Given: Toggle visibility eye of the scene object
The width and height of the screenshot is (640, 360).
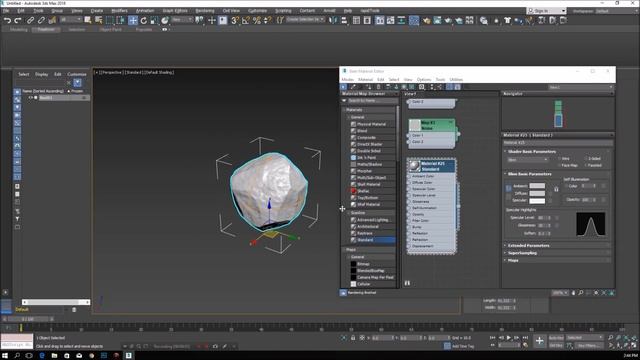Looking at the screenshot, I should [31, 98].
